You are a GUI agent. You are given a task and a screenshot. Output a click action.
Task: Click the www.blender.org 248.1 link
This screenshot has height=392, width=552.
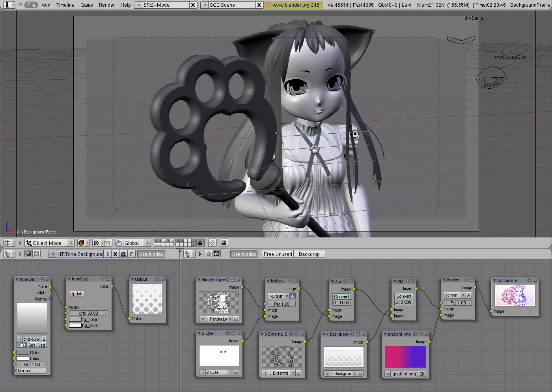294,5
